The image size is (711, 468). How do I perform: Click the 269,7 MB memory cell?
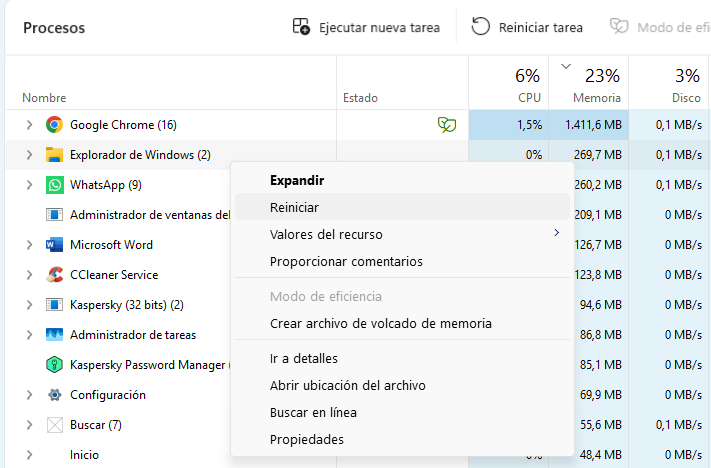click(x=597, y=155)
